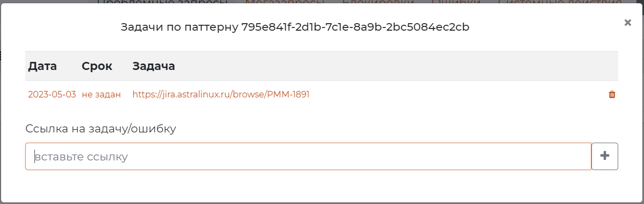Close the pattern tasks dialog
The width and height of the screenshot is (644, 204).
pos(627,23)
